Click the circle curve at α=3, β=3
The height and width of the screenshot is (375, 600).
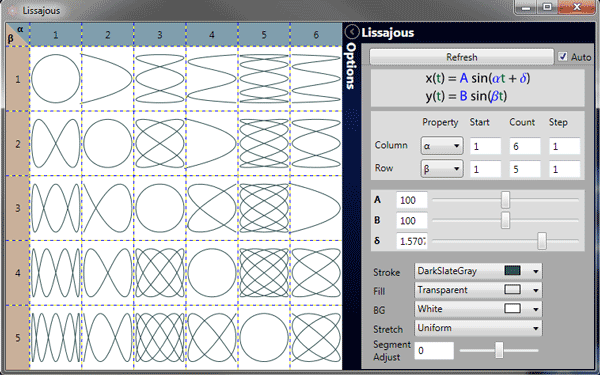160,208
